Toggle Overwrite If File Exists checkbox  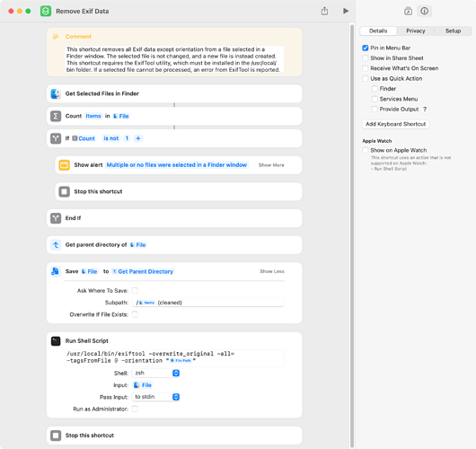coord(135,314)
